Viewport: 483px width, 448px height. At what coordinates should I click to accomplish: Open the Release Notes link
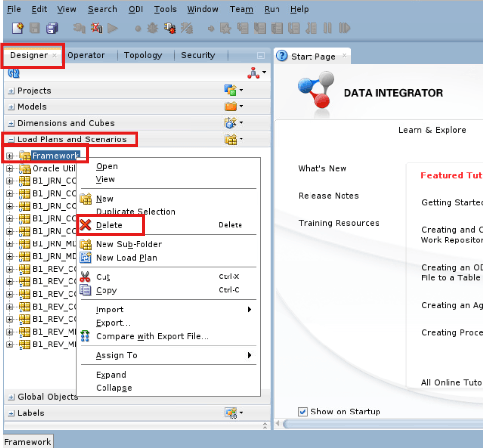pos(328,196)
